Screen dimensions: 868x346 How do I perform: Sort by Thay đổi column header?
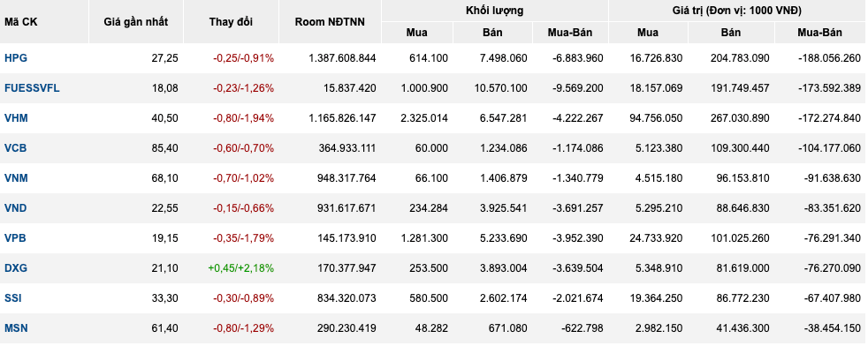(x=231, y=22)
